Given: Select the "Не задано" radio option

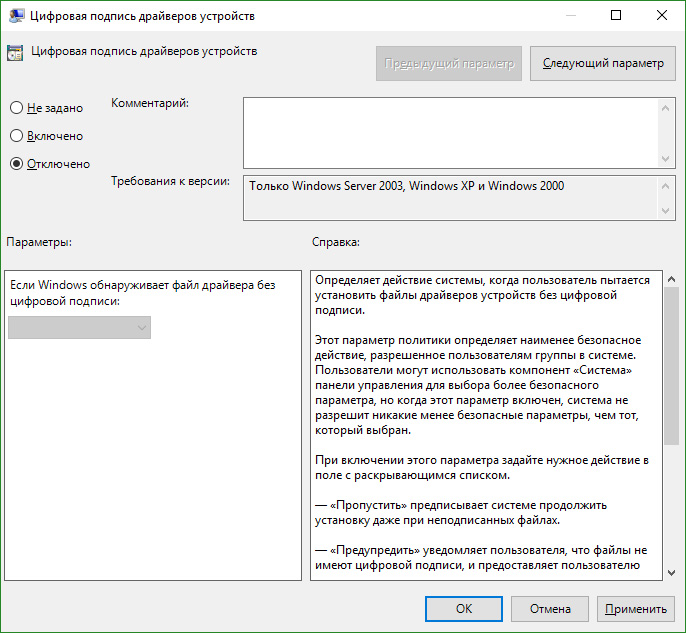Looking at the screenshot, I should tap(16, 108).
